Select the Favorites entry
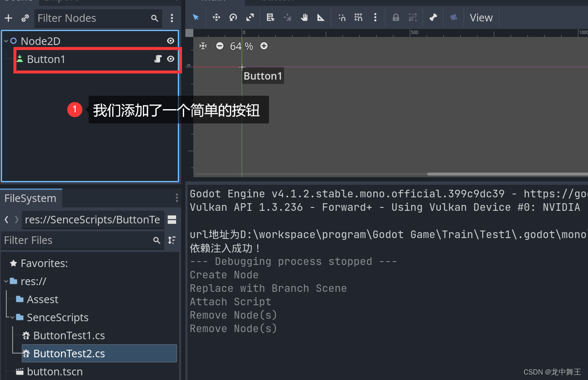Screen dimensions: 588x380 pos(44,263)
